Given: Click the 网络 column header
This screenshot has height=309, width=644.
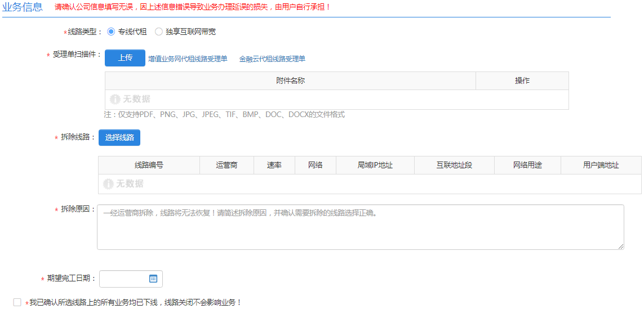Looking at the screenshot, I should (x=316, y=165).
